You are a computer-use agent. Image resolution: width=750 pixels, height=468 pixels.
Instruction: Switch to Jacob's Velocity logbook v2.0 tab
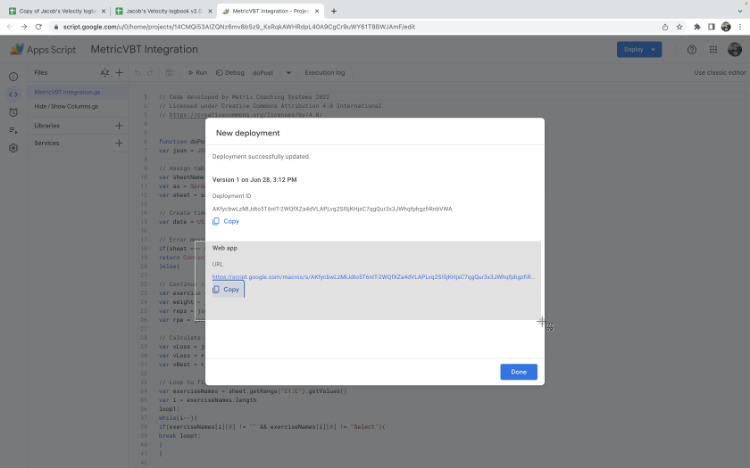tap(164, 11)
